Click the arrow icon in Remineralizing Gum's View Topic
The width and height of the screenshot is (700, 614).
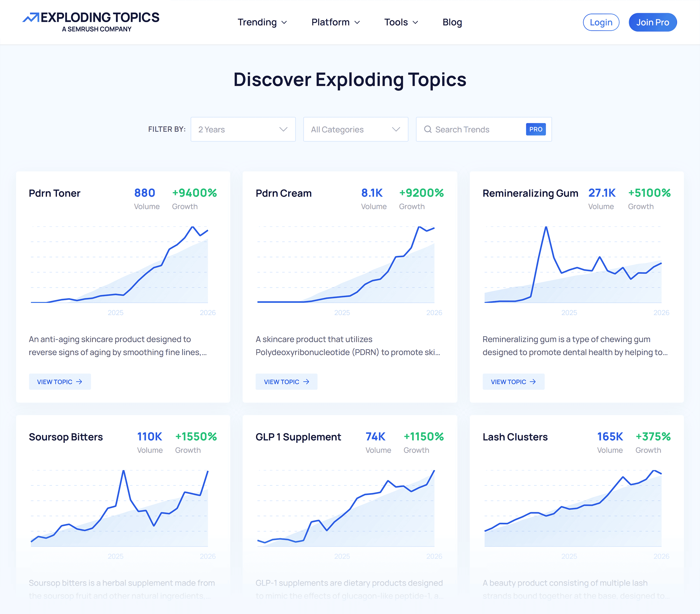pos(533,382)
